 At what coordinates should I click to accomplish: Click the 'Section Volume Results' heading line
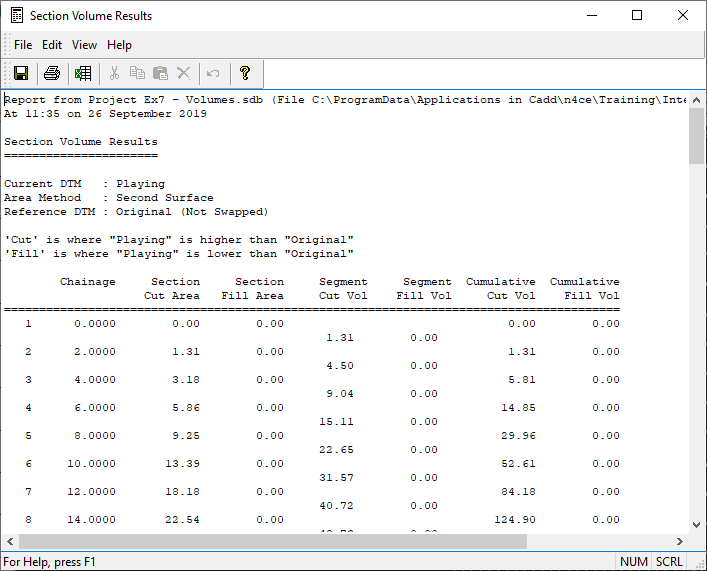coord(81,142)
